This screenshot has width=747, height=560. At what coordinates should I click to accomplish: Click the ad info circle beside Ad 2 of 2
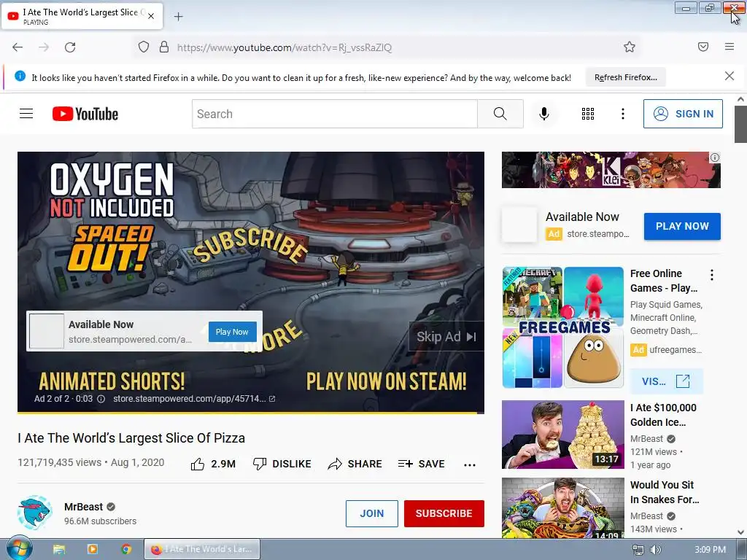coord(101,399)
